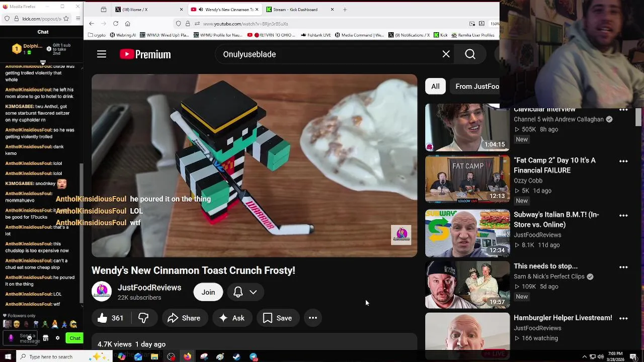Select the All filter chip
This screenshot has height=362, width=644.
[x=435, y=86]
